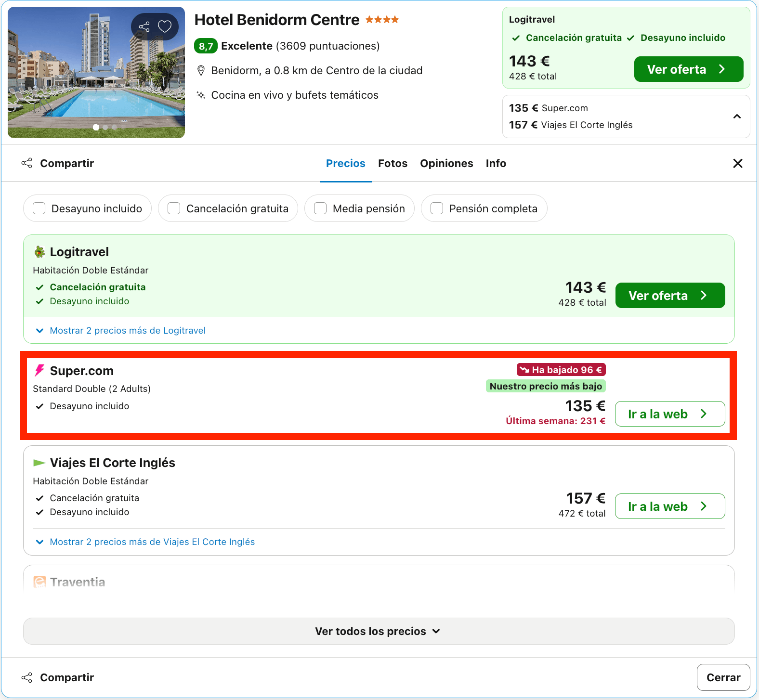Switch to the Precios tab
The image size is (759, 700).
346,163
